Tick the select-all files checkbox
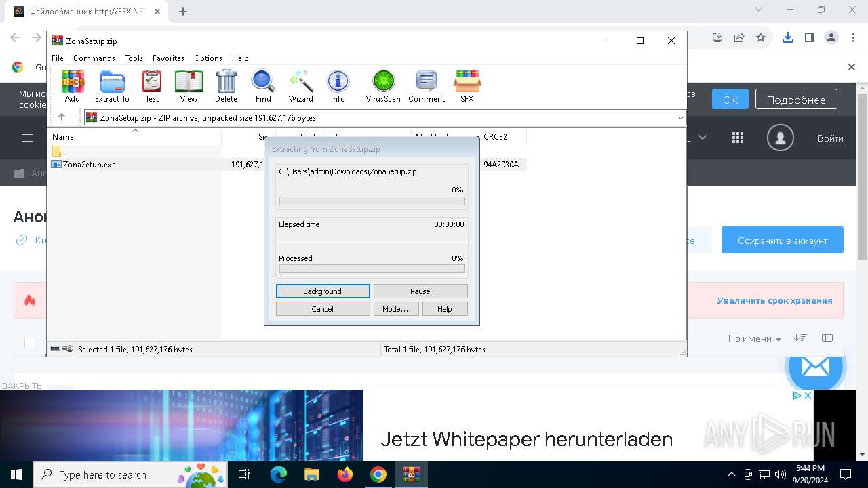This screenshot has width=868, height=488. click(x=30, y=343)
